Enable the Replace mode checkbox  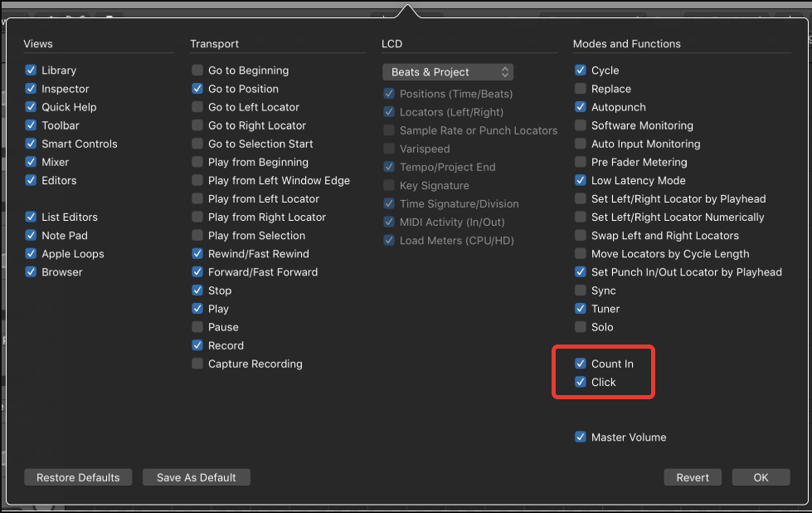[x=581, y=89]
